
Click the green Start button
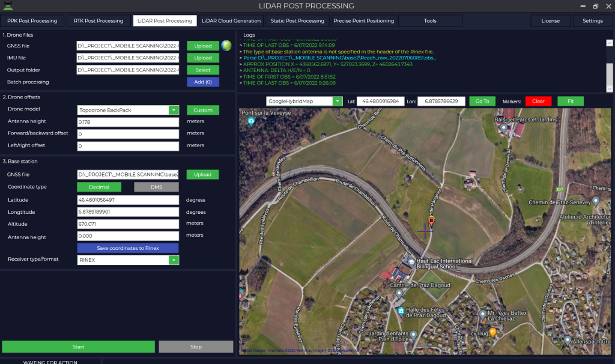pos(79,347)
